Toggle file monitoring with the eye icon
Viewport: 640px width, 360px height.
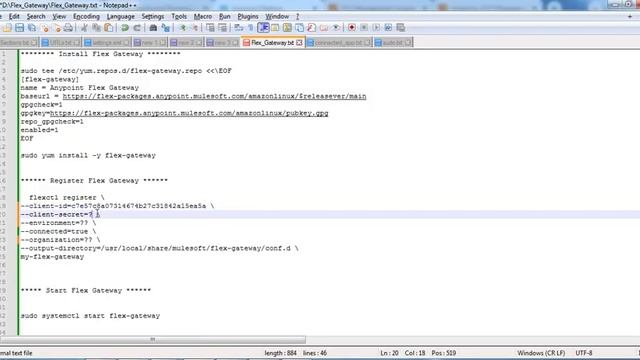pyautogui.click(x=336, y=28)
